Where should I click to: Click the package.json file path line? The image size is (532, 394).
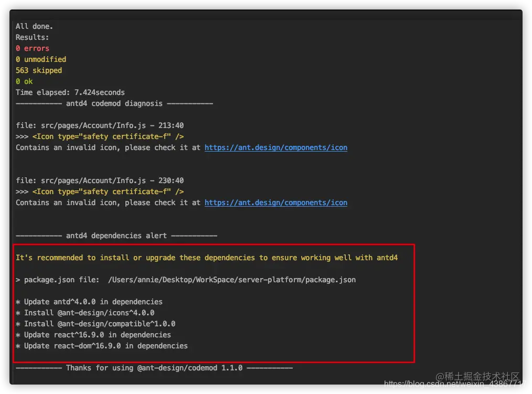click(186, 280)
